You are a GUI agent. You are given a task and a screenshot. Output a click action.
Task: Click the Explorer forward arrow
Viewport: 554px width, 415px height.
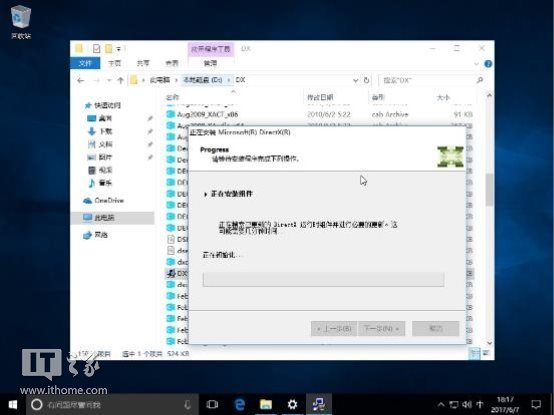coord(96,81)
